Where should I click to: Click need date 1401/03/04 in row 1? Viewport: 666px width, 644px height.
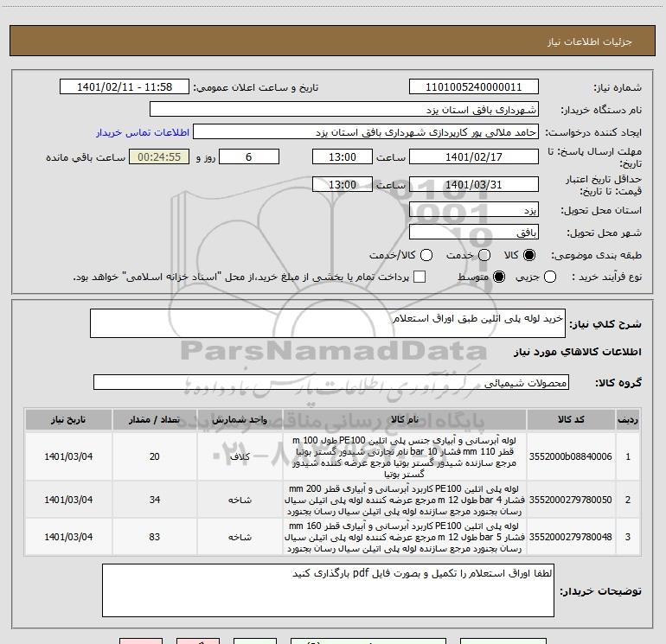(68, 456)
